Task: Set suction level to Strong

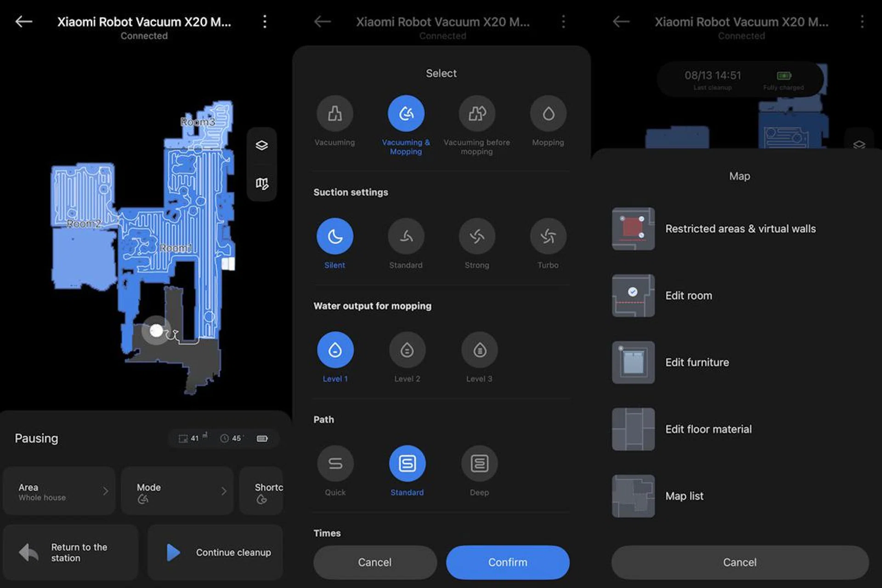Action: (477, 236)
